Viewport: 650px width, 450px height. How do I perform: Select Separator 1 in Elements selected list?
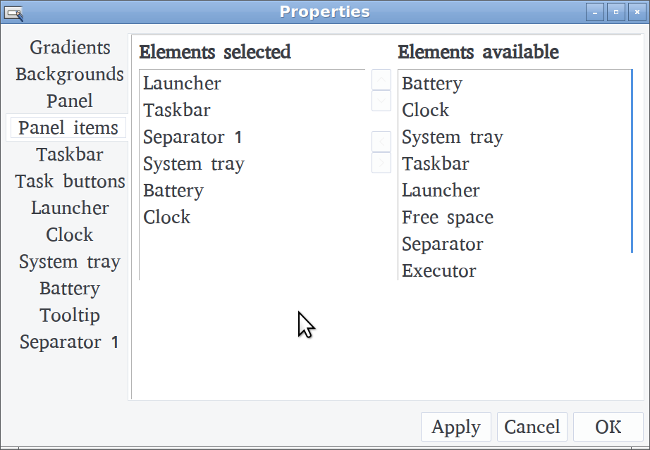[192, 137]
